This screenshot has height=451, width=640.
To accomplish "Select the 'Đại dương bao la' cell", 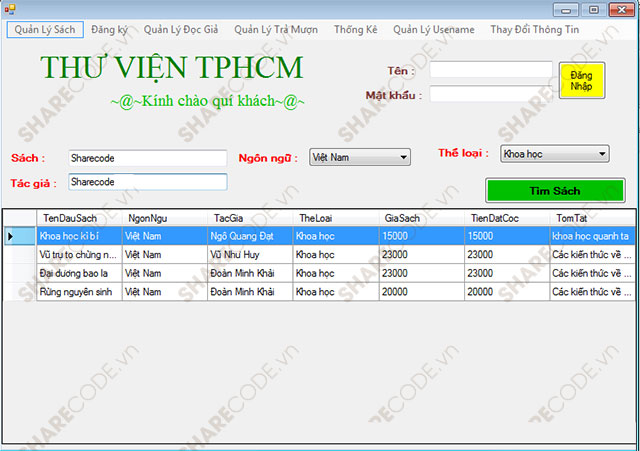I will [x=79, y=273].
